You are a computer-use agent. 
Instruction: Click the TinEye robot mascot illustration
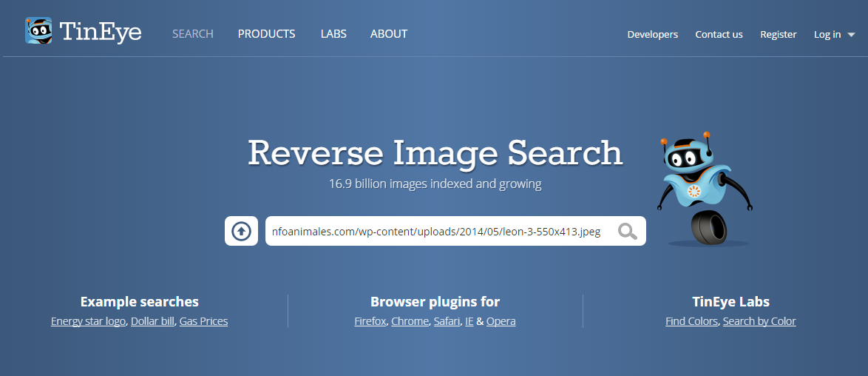705,189
